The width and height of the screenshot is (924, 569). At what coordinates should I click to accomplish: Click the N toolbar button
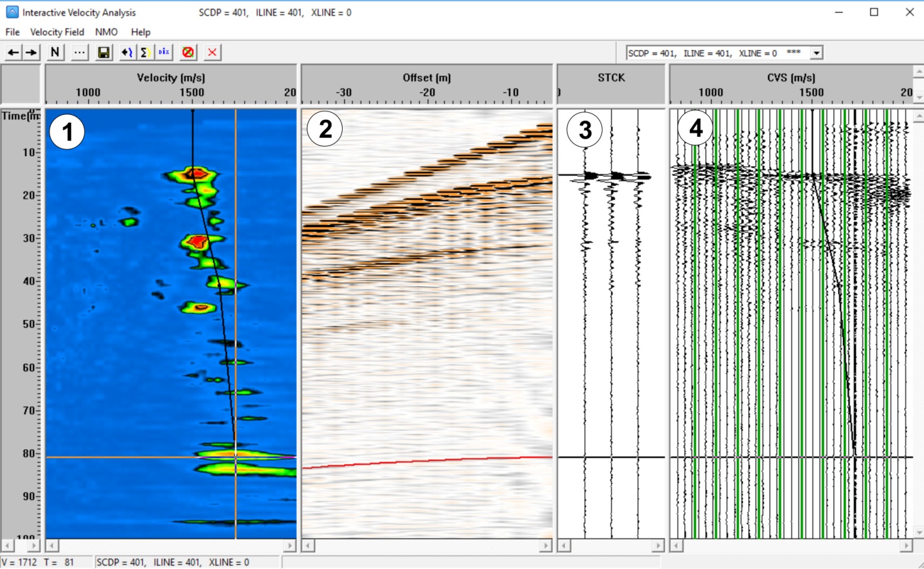pos(55,53)
